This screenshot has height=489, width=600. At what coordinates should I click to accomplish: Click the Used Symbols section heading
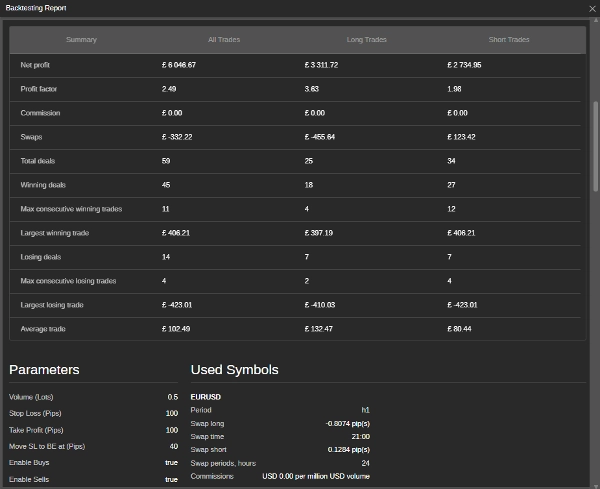point(234,370)
